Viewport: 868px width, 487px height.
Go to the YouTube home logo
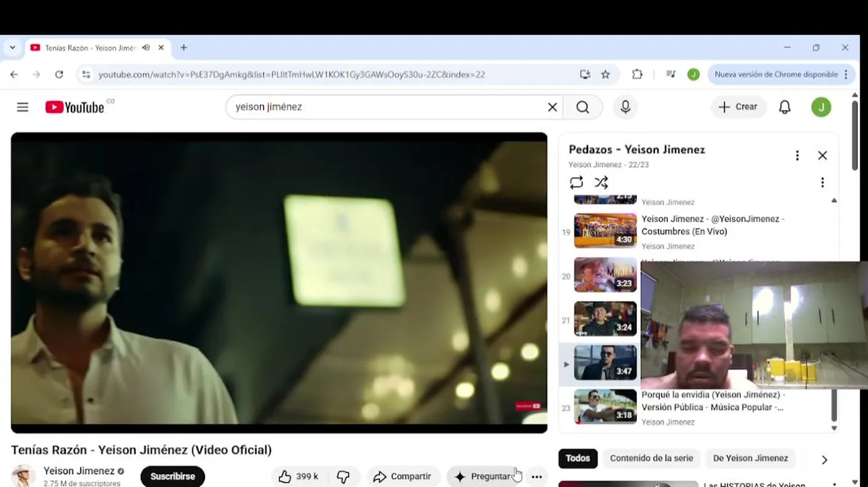point(75,107)
